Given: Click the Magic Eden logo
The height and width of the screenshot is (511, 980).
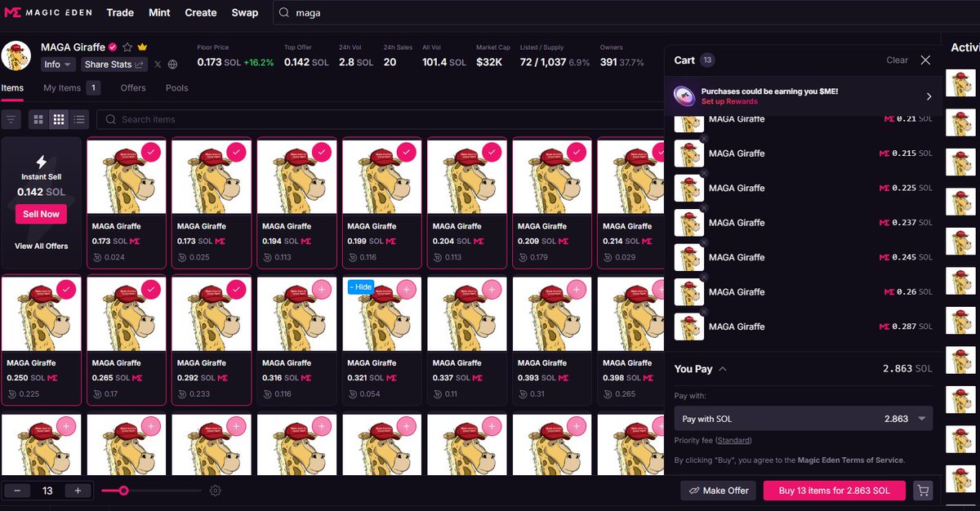Looking at the screenshot, I should (47, 13).
